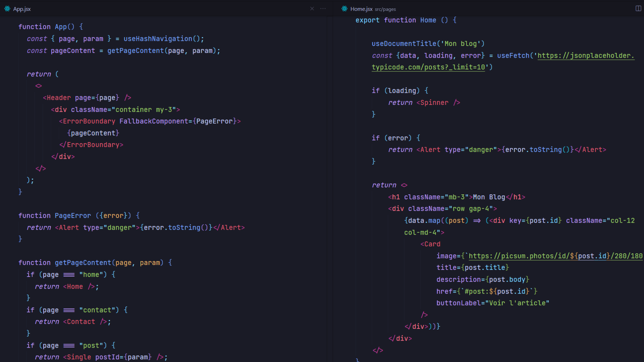Screen dimensions: 644x362
Task: Click the useDocumentTitle function call
Action: point(404,44)
